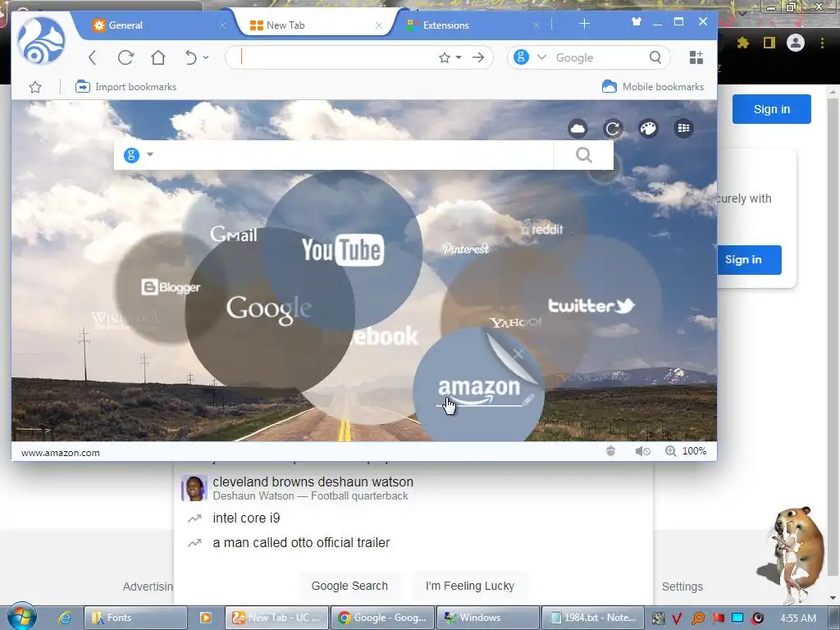840x630 pixels.
Task: Click the toolbar search magnifier icon
Action: click(x=655, y=57)
